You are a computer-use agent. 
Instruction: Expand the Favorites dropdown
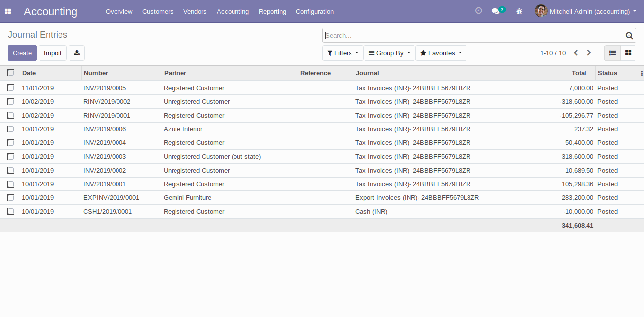click(441, 53)
